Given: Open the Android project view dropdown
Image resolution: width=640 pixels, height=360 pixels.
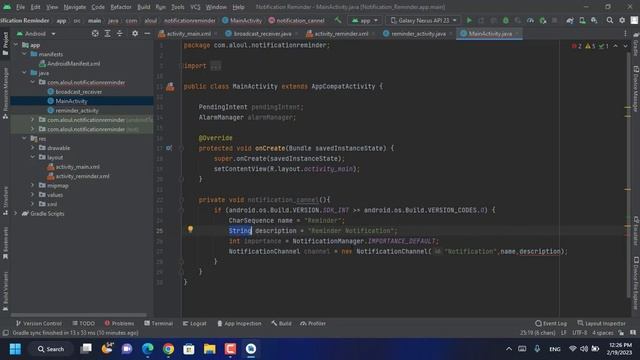Looking at the screenshot, I should point(36,33).
